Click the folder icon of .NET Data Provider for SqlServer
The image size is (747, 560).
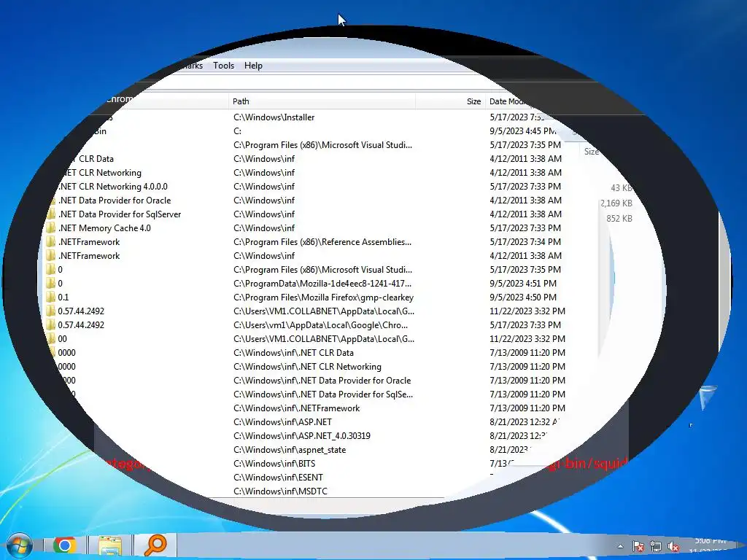pyautogui.click(x=50, y=214)
